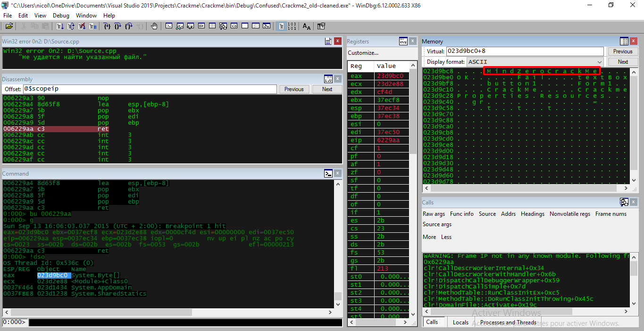Click the Go (run) toolbar icon

pyautogui.click(x=60, y=26)
